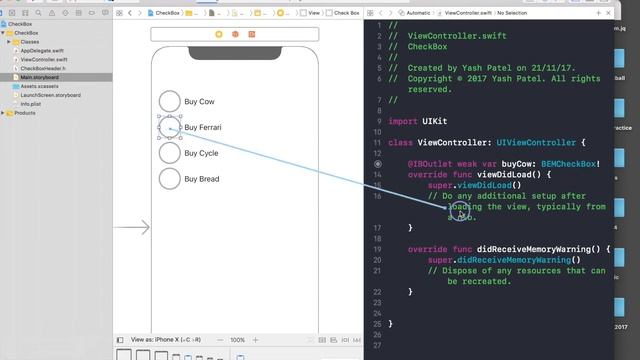Collapse the CheckBox group folder
Viewport: 640px width, 360px height.
pyautogui.click(x=3, y=33)
